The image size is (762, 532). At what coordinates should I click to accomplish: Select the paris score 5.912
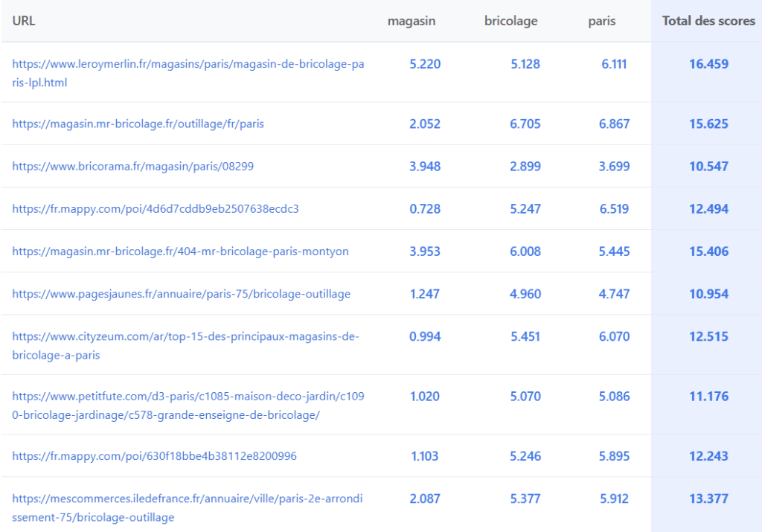click(x=614, y=499)
